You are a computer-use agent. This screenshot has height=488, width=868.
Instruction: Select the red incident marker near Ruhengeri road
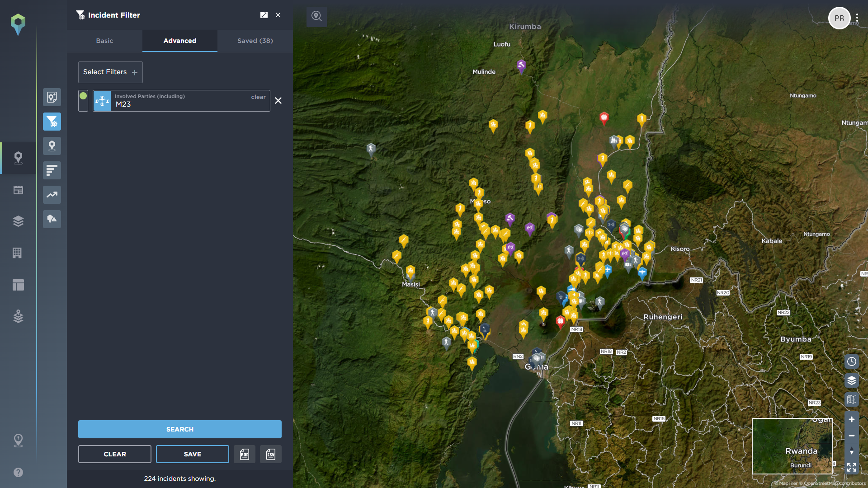pos(561,322)
